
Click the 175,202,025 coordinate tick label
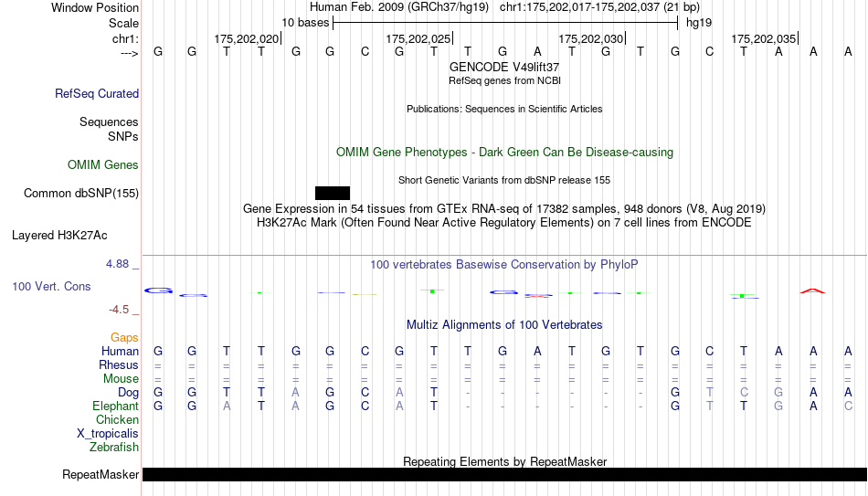pos(418,38)
